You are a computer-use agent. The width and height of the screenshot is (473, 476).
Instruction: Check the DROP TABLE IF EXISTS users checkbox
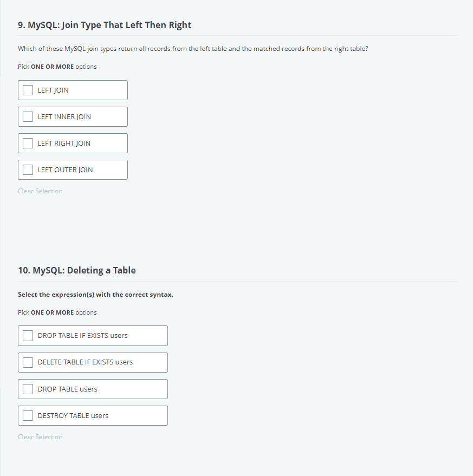click(x=28, y=335)
